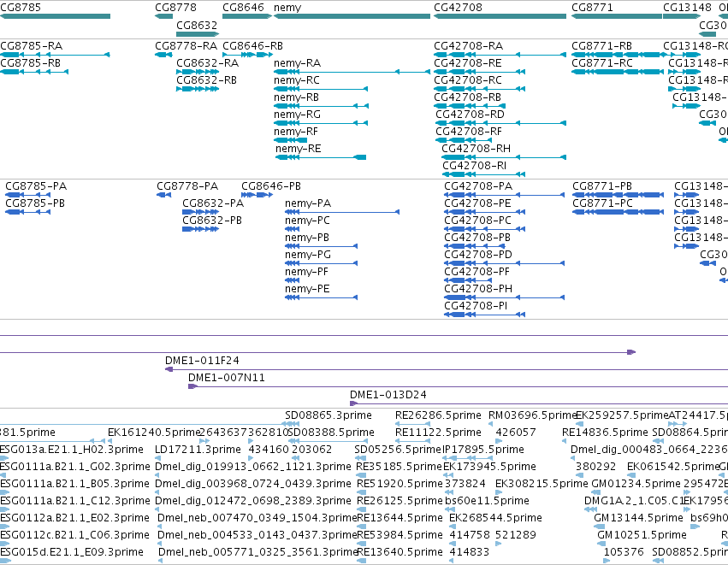Select EST SD08865.3prime
728x565 pixels.
(328, 415)
